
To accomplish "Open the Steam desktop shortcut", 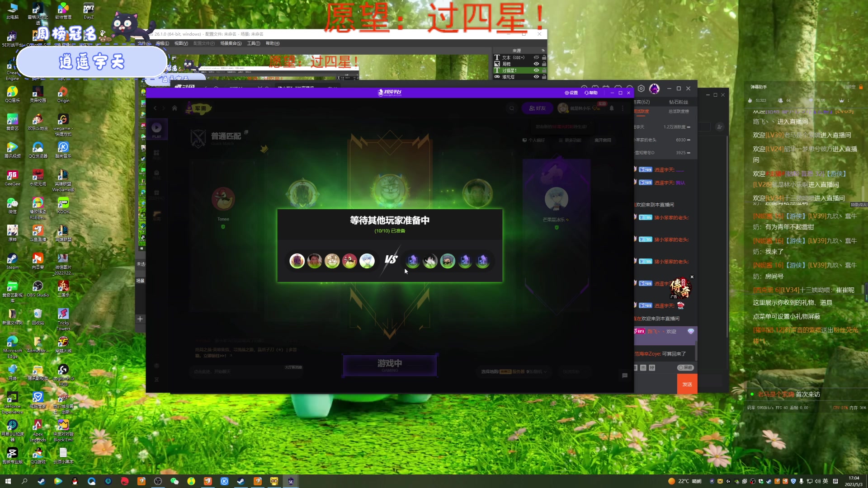I will (x=12, y=261).
